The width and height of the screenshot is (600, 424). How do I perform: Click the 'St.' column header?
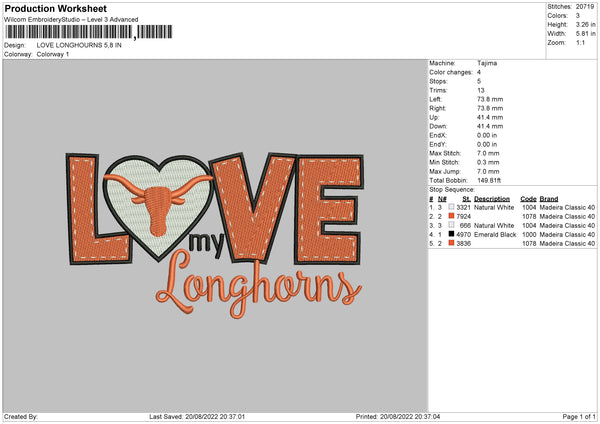pyautogui.click(x=466, y=199)
